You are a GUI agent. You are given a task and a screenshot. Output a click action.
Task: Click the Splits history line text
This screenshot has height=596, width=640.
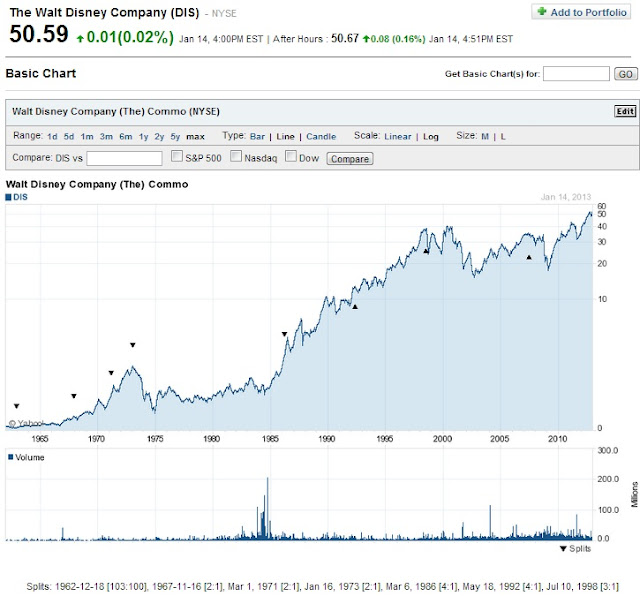click(322, 587)
